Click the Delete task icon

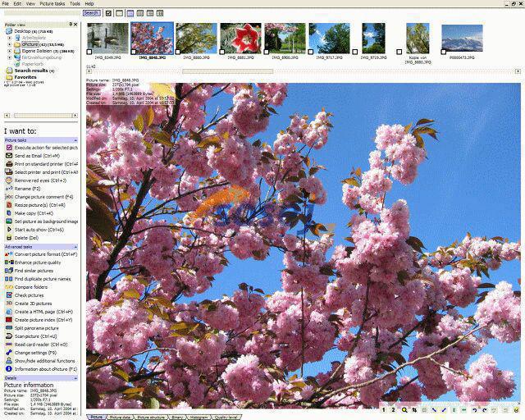9,238
